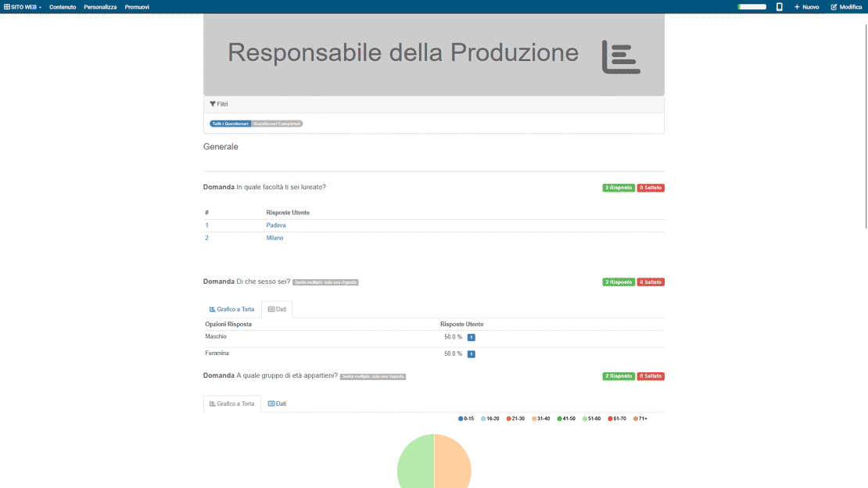Click the Femmina option text

[217, 353]
